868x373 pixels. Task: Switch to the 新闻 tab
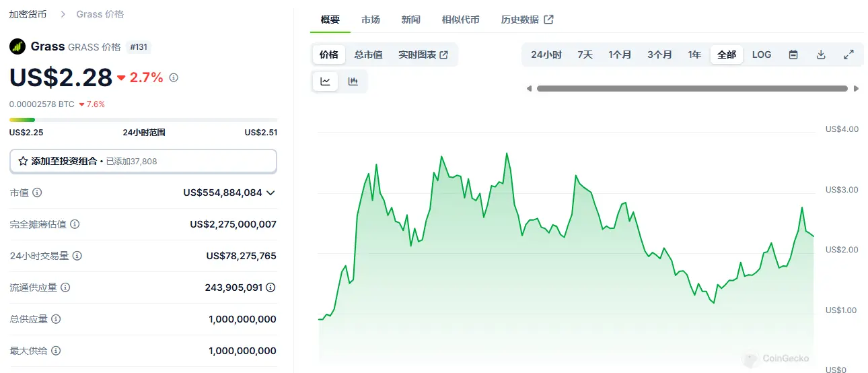pyautogui.click(x=411, y=20)
